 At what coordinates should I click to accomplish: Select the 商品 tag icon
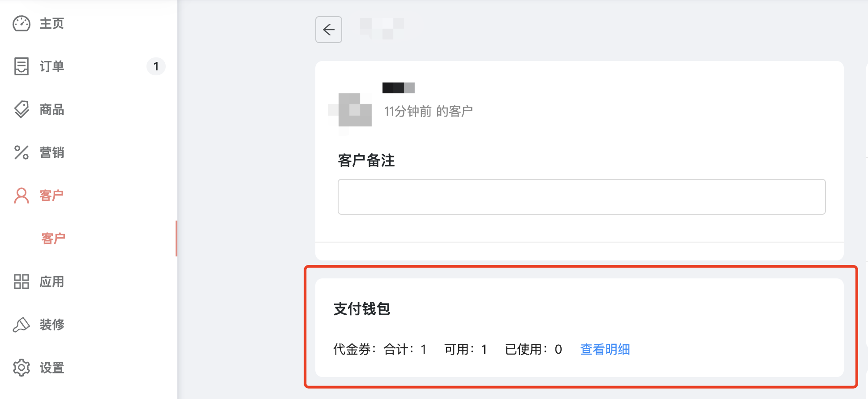21,109
